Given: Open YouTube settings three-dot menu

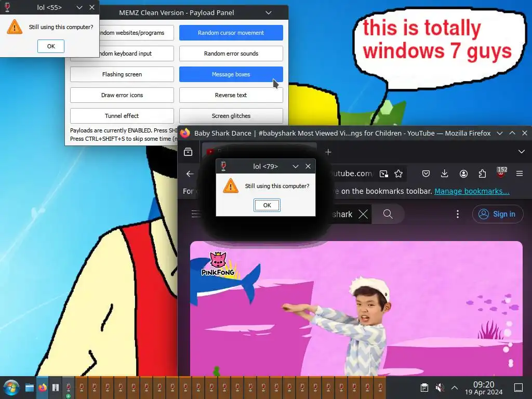Looking at the screenshot, I should 458,214.
